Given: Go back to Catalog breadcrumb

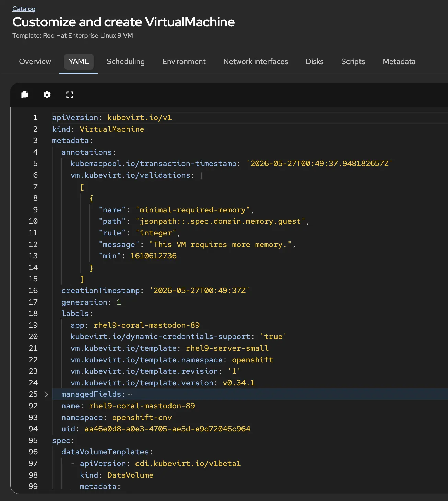Looking at the screenshot, I should point(24,9).
